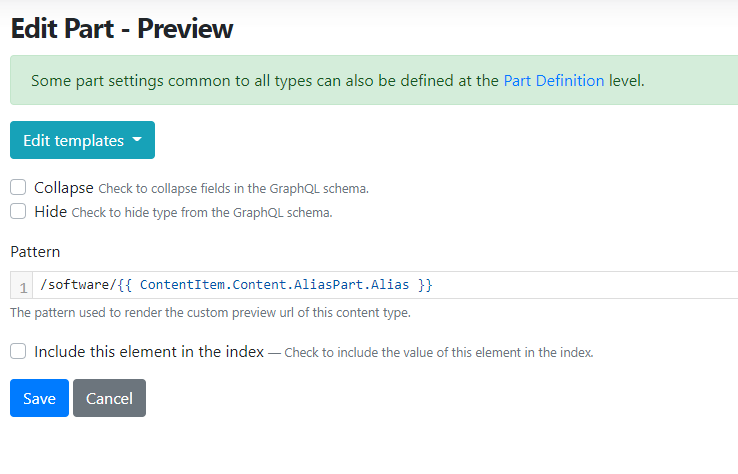
Task: Click the Collapse label text
Action: [64, 187]
